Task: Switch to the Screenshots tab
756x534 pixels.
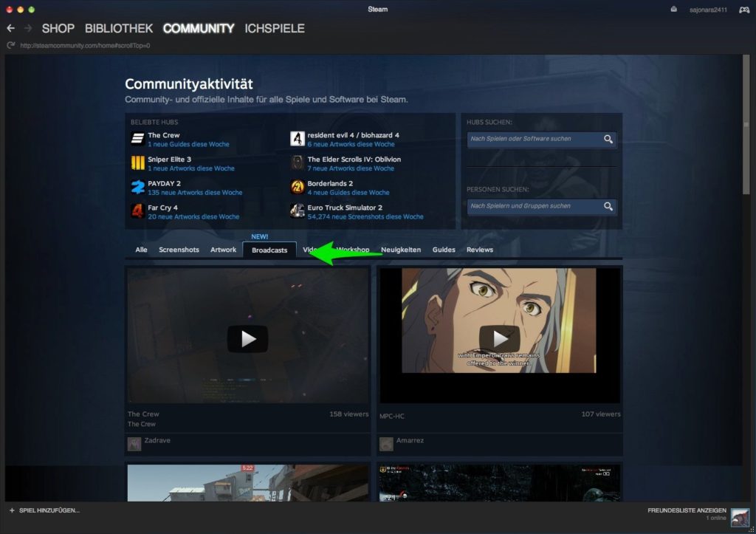Action: click(x=179, y=250)
